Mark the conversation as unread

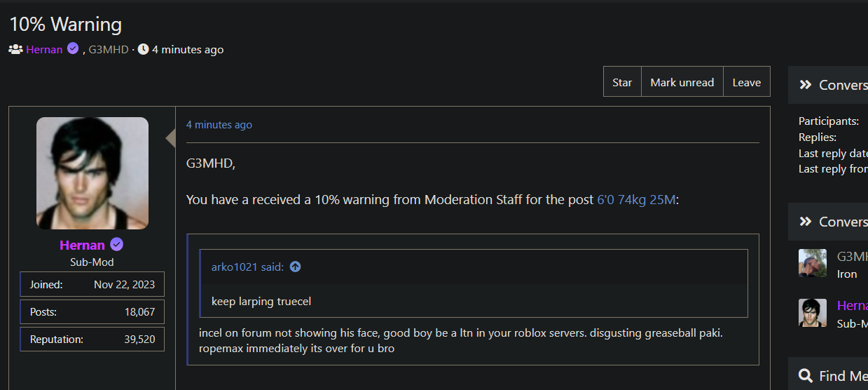click(x=682, y=82)
